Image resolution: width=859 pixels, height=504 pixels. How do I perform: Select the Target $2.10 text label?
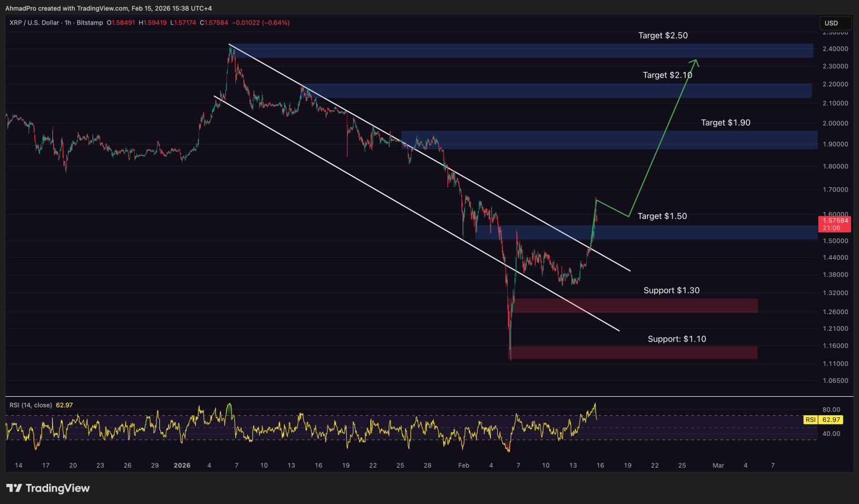pyautogui.click(x=667, y=75)
